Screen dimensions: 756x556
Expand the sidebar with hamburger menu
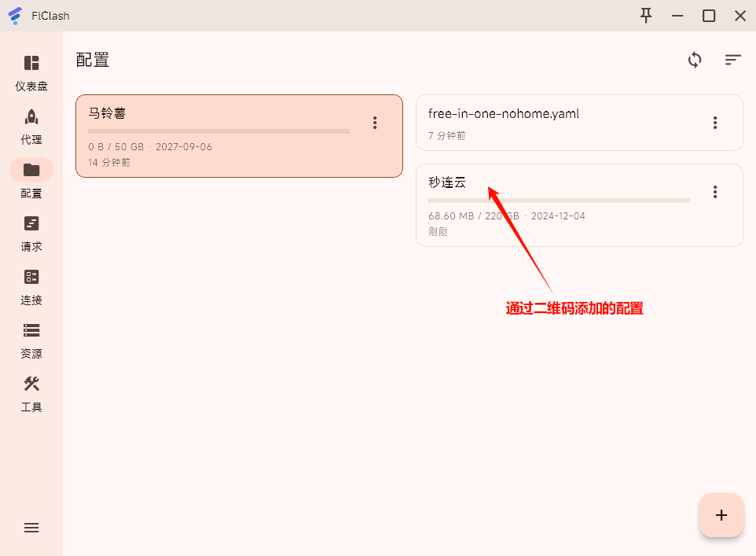click(x=31, y=528)
